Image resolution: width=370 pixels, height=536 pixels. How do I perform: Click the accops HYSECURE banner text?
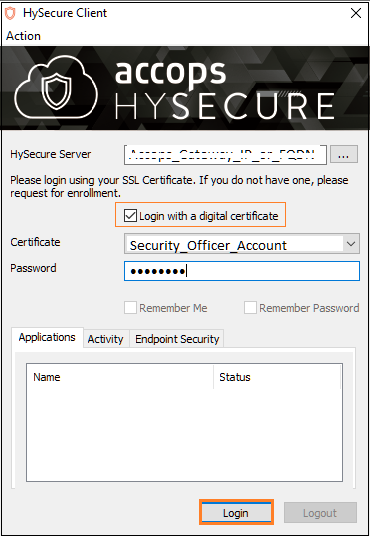(224, 90)
